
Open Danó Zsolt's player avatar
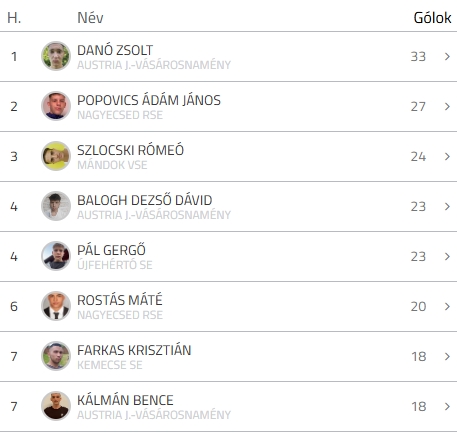click(x=56, y=56)
